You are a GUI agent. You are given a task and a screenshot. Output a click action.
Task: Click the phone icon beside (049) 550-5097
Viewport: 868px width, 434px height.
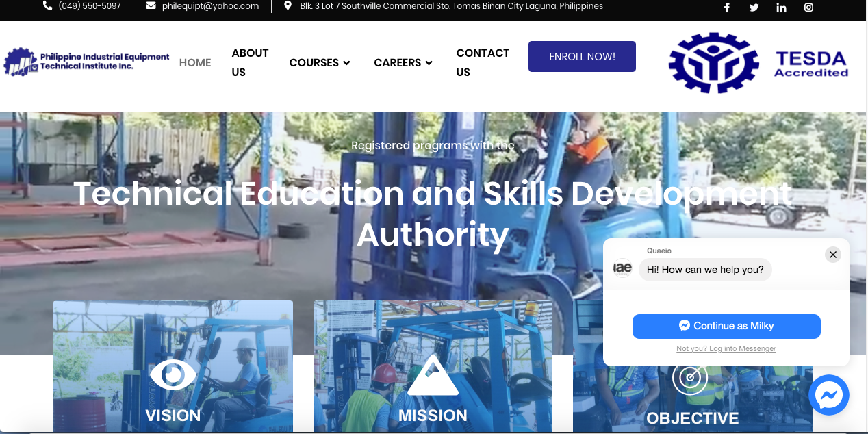tap(47, 5)
